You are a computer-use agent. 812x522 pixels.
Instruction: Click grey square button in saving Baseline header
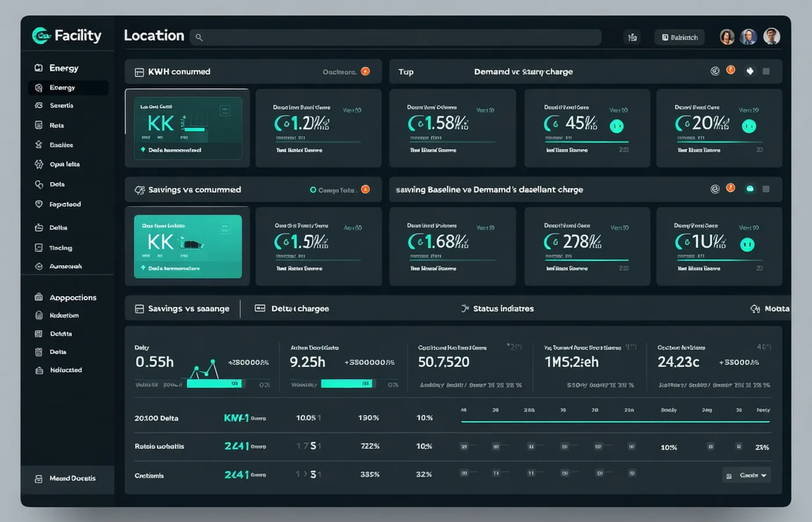[766, 189]
